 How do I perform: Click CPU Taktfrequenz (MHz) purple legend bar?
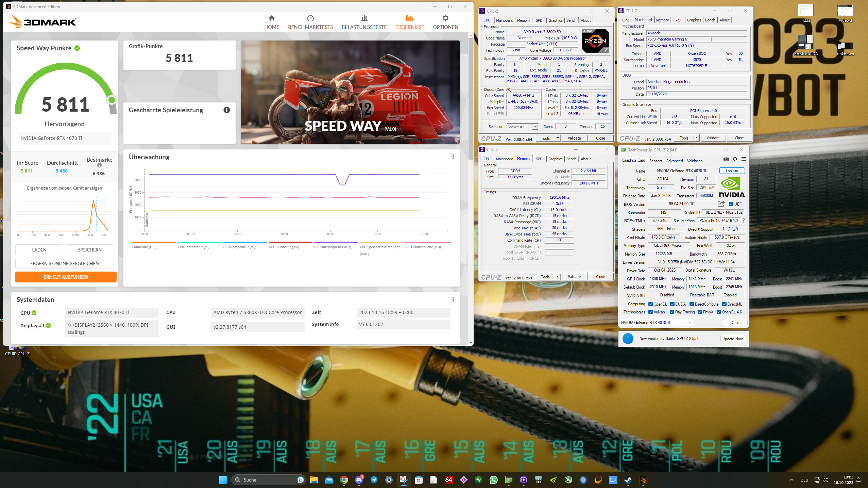[x=336, y=243]
